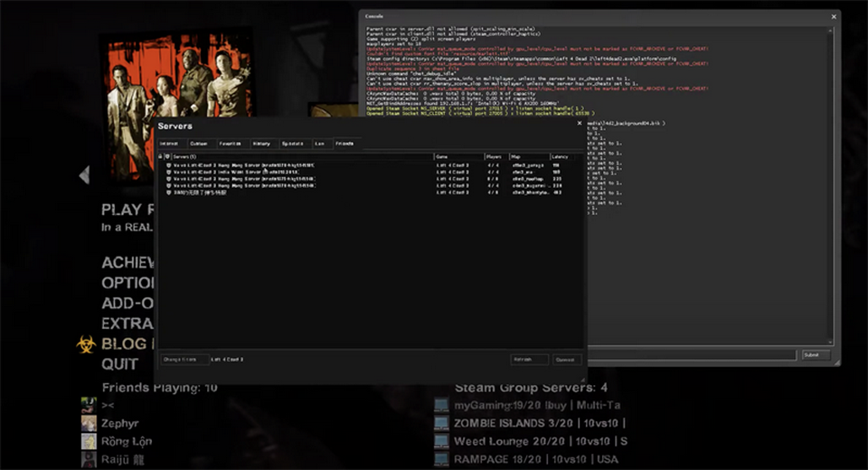The height and width of the screenshot is (470, 868).
Task: Open the BLOG menu entry
Action: click(x=127, y=343)
